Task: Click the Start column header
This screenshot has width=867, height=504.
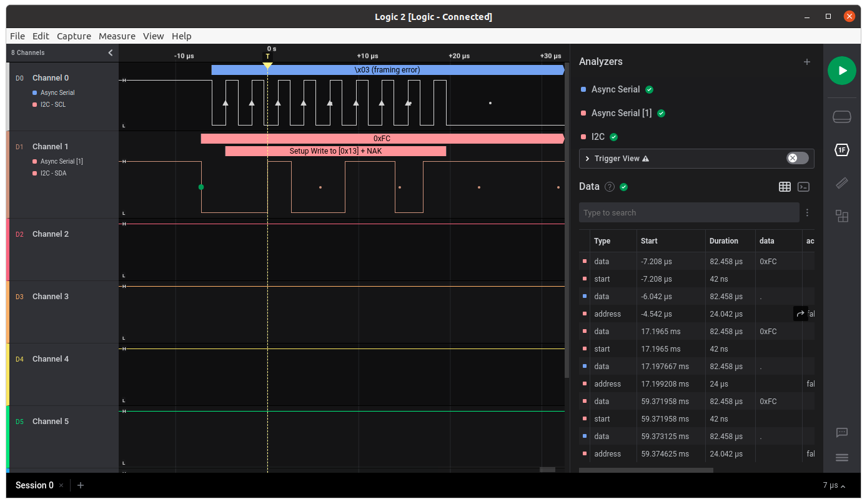Action: point(649,241)
